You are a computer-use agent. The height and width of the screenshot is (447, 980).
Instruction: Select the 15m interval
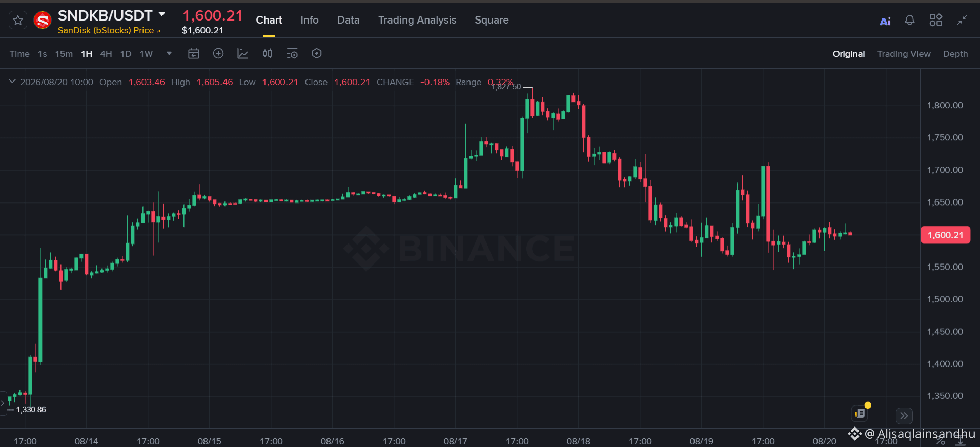click(x=64, y=54)
